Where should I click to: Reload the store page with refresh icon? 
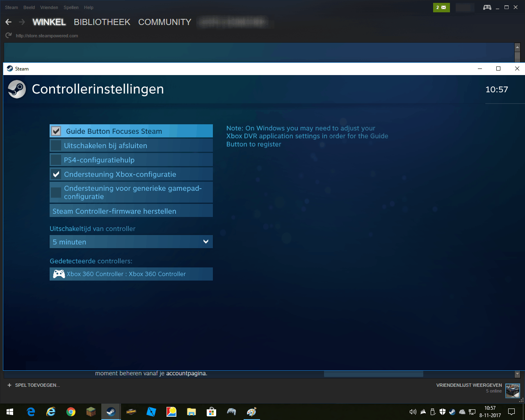(9, 36)
